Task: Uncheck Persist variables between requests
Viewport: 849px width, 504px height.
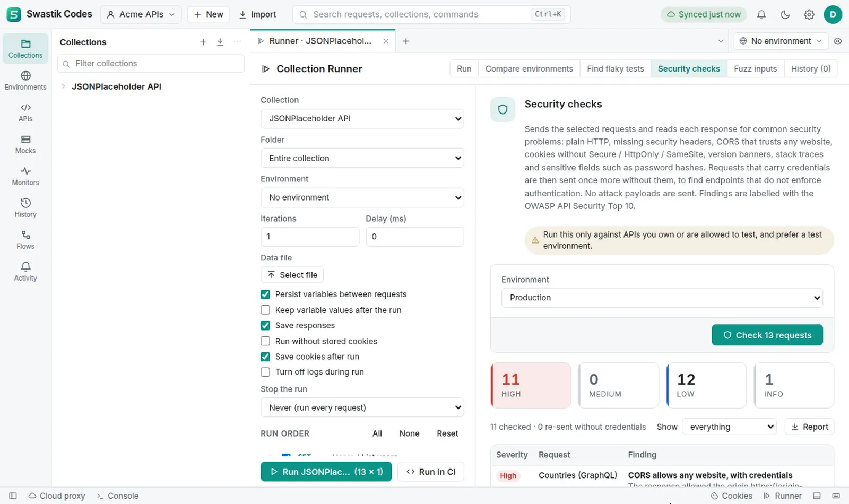Action: (265, 294)
